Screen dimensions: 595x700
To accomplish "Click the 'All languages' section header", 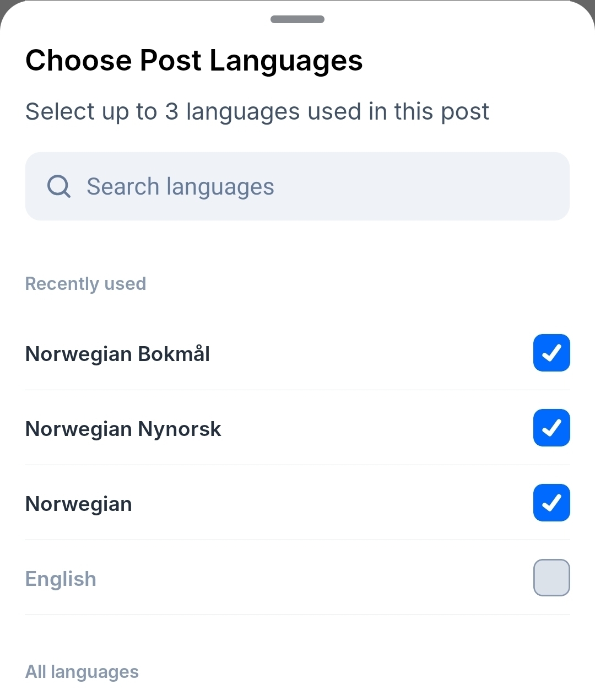I will tap(82, 672).
